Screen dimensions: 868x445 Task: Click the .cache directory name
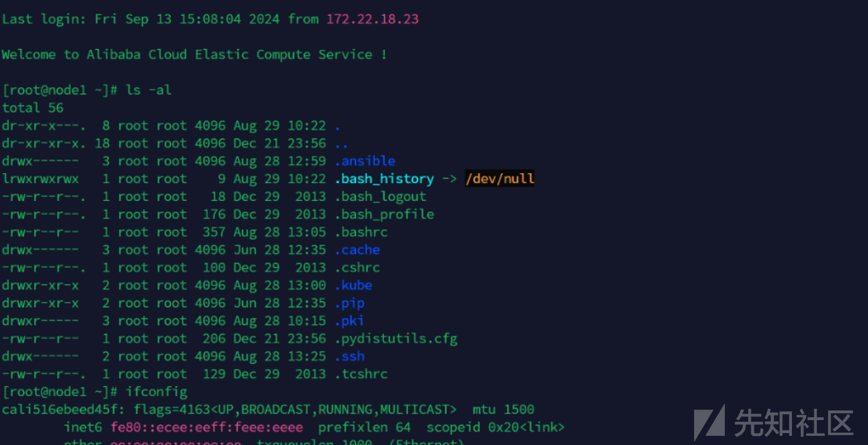(x=357, y=250)
